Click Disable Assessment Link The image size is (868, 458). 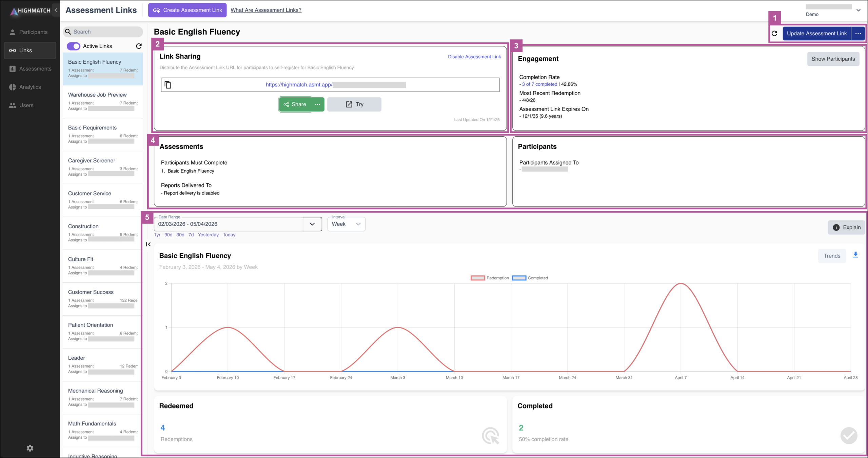click(474, 57)
